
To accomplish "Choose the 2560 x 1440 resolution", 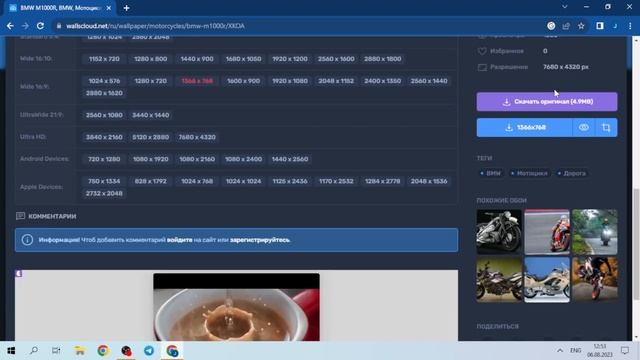I will 429,81.
